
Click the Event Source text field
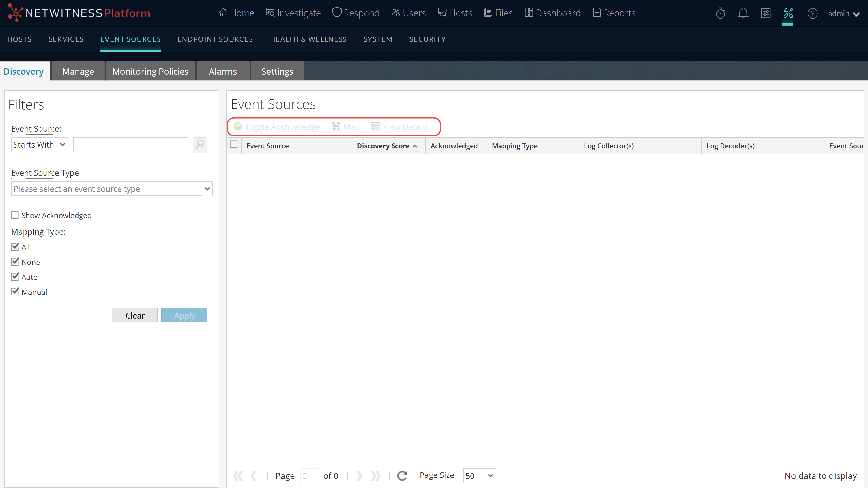pyautogui.click(x=131, y=145)
